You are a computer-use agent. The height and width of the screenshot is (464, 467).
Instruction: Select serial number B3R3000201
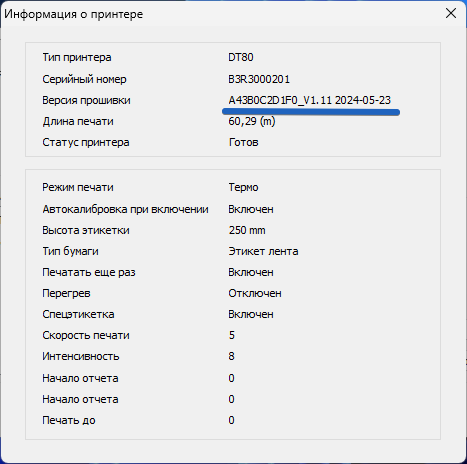[x=259, y=79]
